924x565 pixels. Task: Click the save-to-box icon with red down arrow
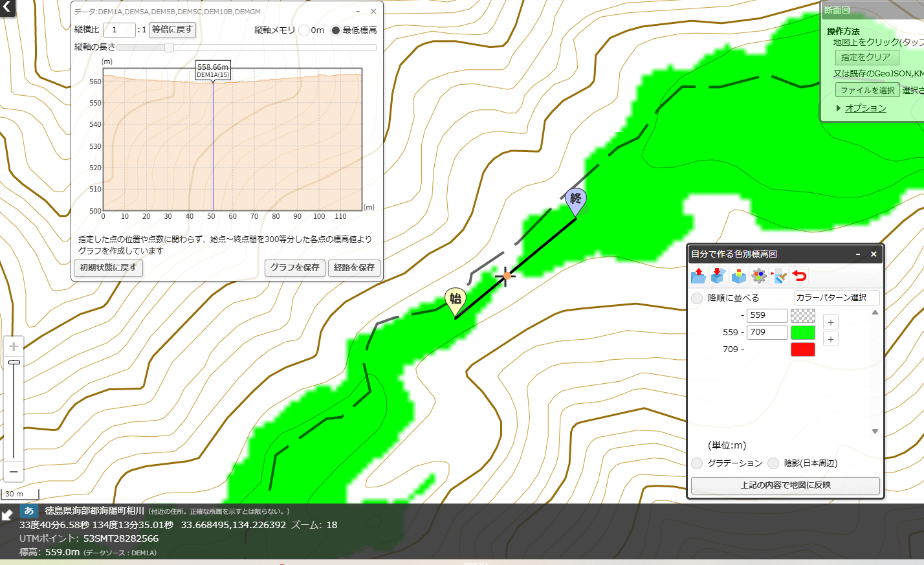click(718, 276)
